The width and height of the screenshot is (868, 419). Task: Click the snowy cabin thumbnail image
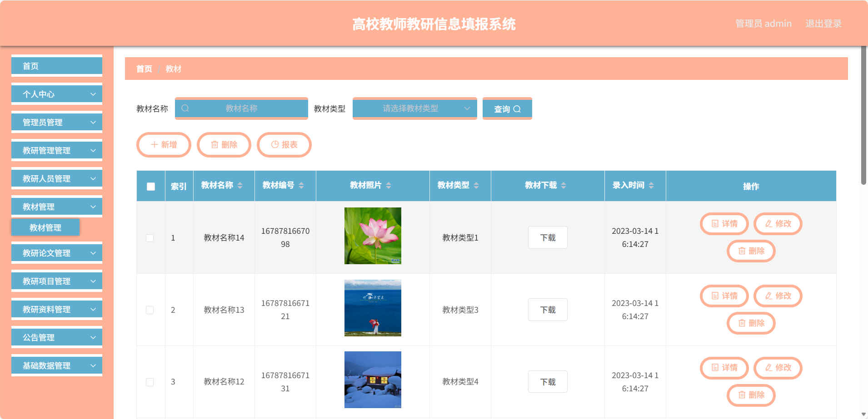(x=373, y=380)
